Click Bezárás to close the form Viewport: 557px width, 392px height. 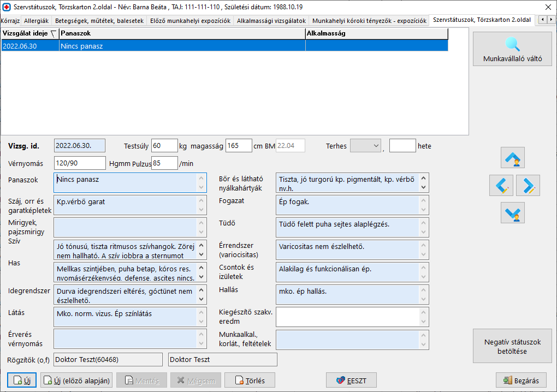[x=521, y=381]
